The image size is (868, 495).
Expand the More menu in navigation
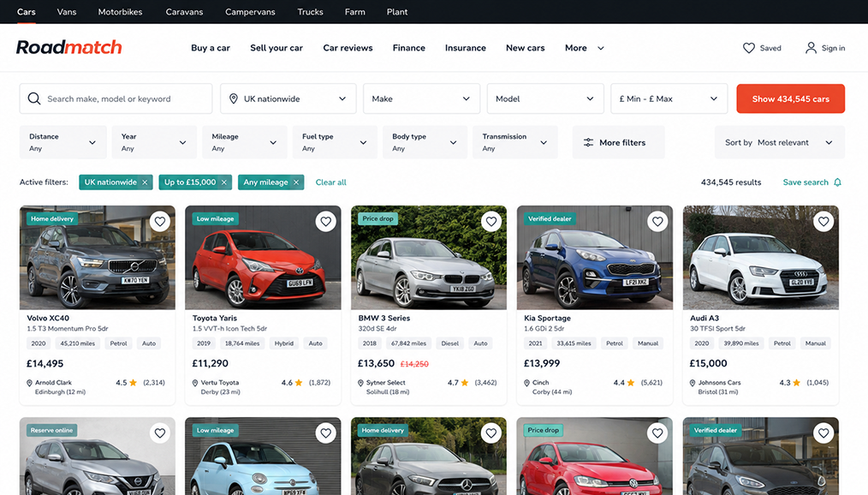tap(584, 48)
